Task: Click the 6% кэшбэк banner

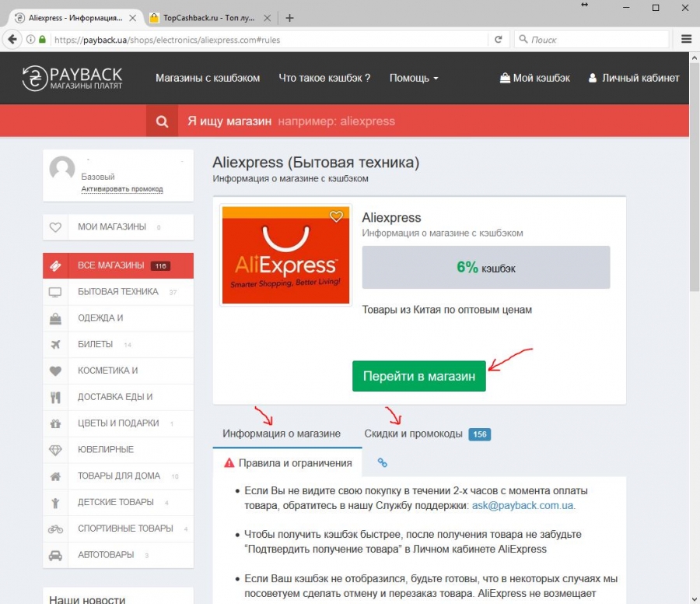Action: pos(485,267)
